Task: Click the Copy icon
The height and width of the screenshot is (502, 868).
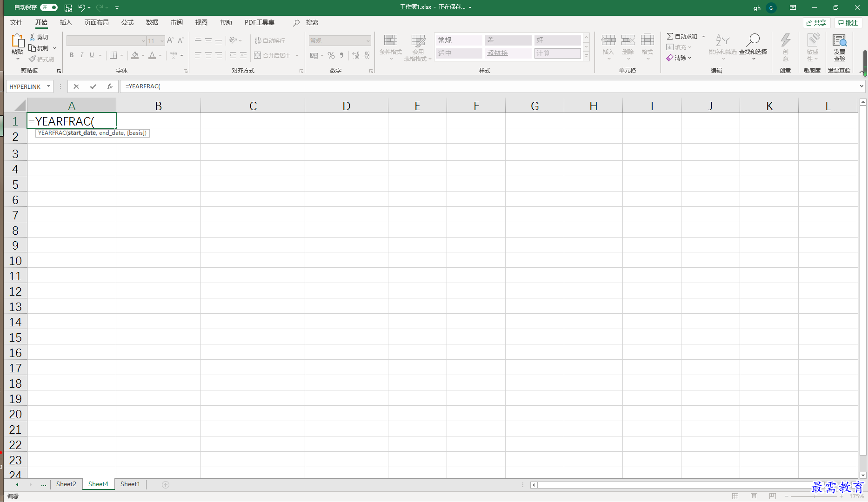Action: click(x=32, y=48)
